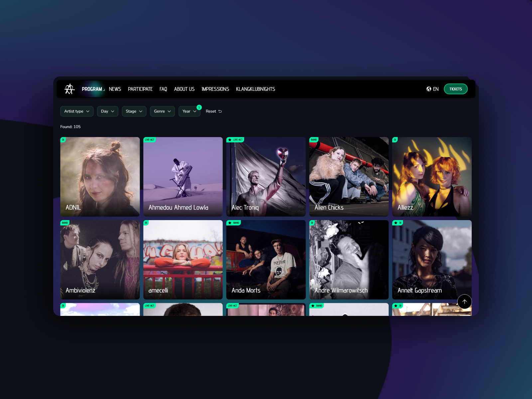View the Alien Chicks band card
This screenshot has height=399, width=532.
349,177
